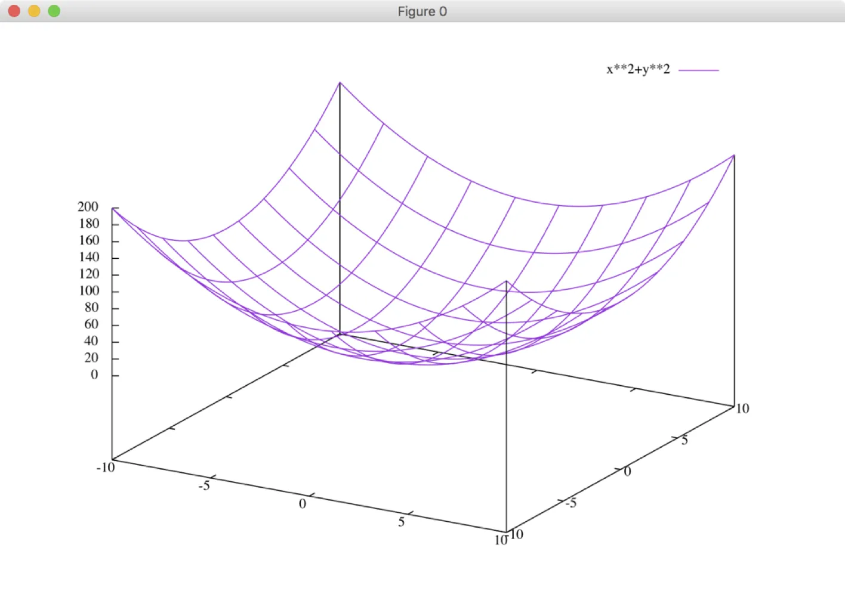The width and height of the screenshot is (845, 616).
Task: Select the z-axis tick label "180"
Action: (89, 223)
